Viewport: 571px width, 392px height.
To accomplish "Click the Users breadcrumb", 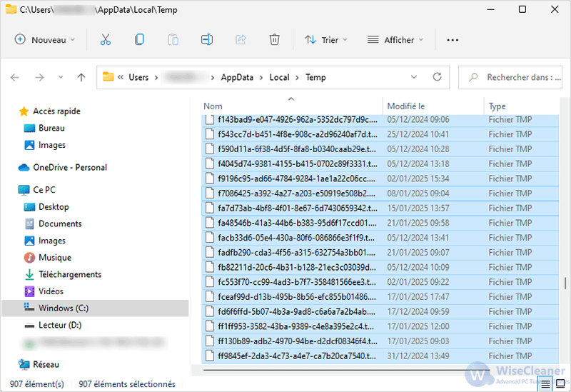I will tap(138, 77).
